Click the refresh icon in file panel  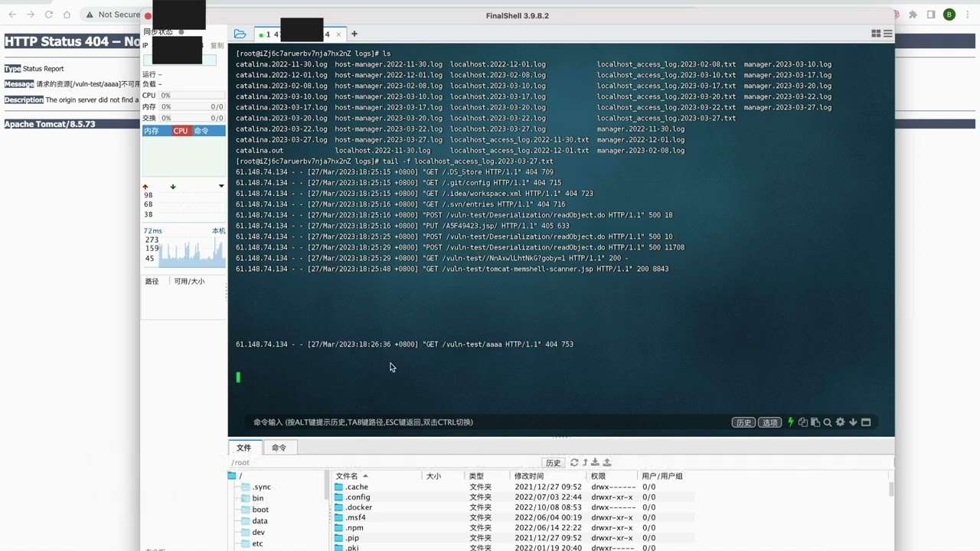pos(574,462)
